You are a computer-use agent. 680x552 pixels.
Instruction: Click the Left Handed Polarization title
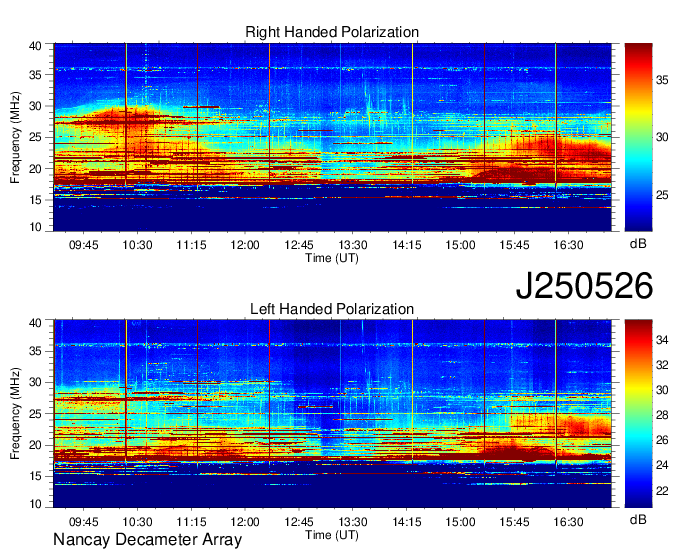pos(332,309)
